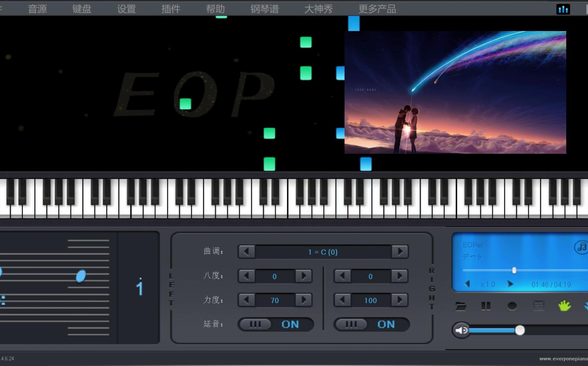
Task: Click the blue spectrum equalizer icon
Action: [563, 9]
